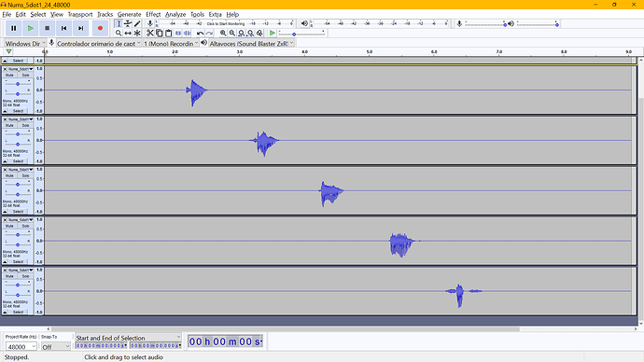Select the Time Shift tool
The height and width of the screenshot is (362, 644).
coord(128,34)
